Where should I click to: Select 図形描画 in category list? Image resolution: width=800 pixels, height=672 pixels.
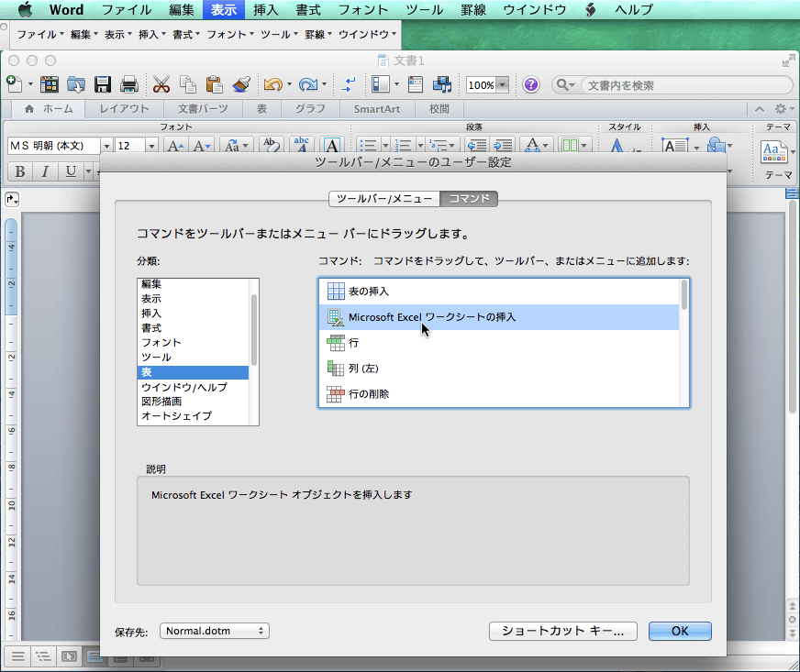pos(194,402)
